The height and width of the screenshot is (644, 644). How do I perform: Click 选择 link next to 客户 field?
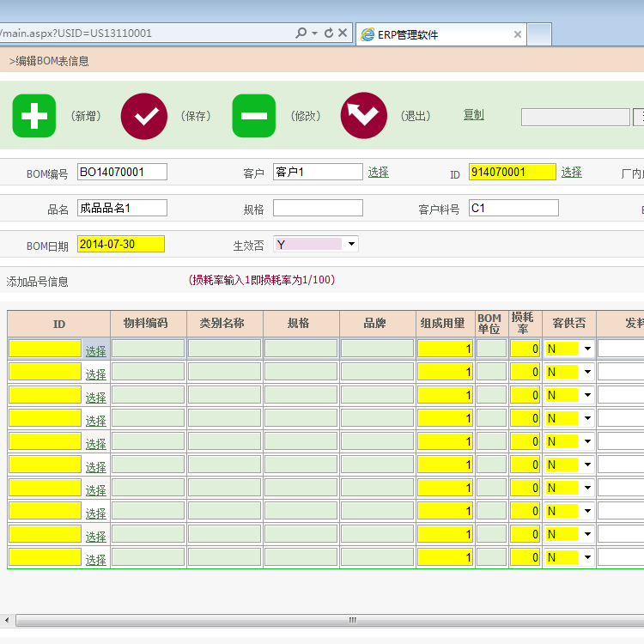(379, 172)
